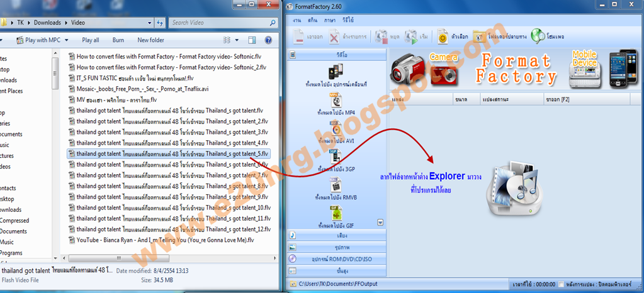This screenshot has width=644, height=293.
Task: Open the view options dropdown arrow in Explorer
Action: (237, 40)
